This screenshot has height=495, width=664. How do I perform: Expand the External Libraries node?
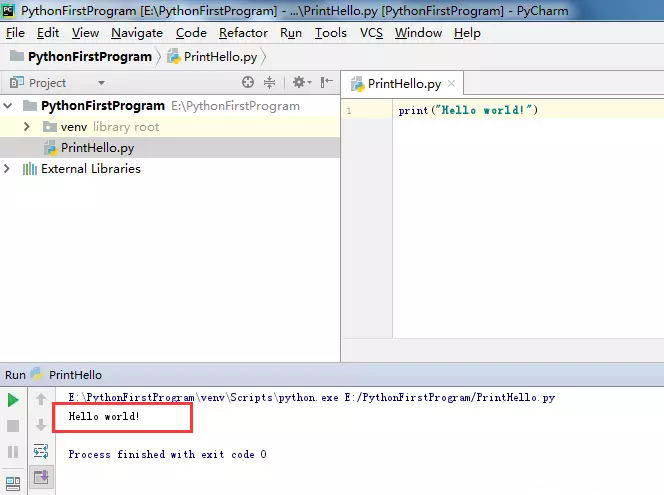point(6,169)
